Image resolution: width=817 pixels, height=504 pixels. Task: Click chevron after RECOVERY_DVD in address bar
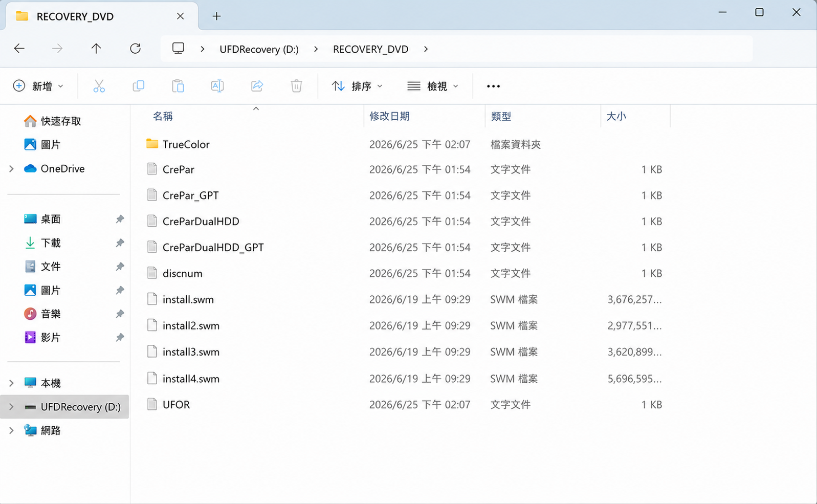point(426,49)
